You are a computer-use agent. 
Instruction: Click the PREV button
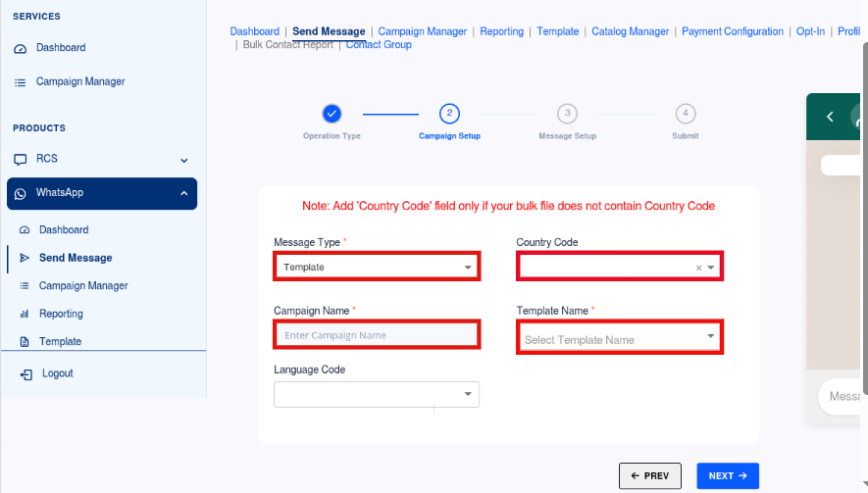(650, 475)
